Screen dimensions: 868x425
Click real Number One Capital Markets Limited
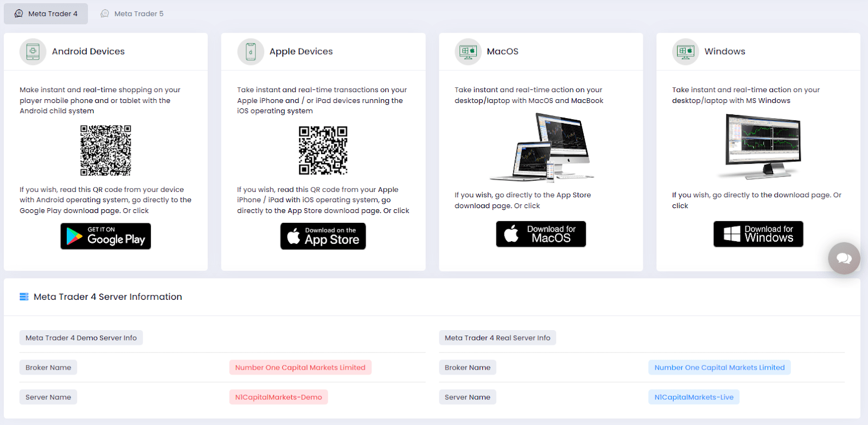pos(720,368)
